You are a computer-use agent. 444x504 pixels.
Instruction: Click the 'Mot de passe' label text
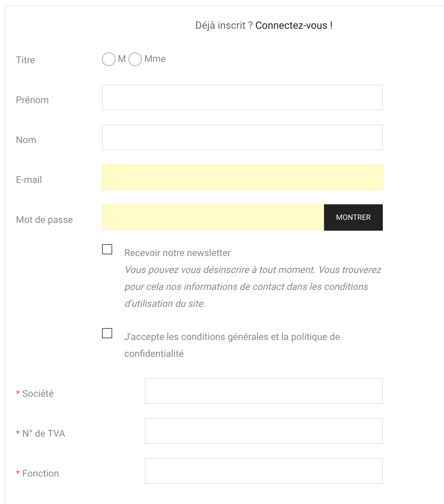click(x=44, y=220)
